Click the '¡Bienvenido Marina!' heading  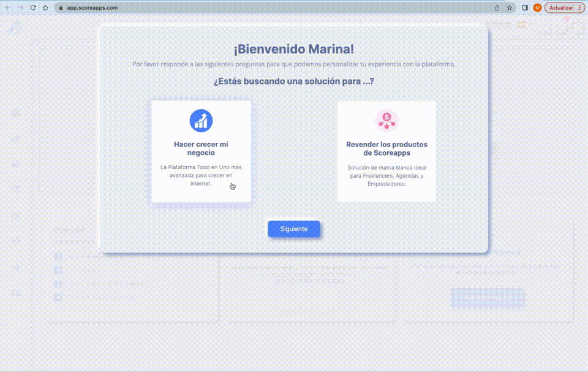[x=294, y=49]
